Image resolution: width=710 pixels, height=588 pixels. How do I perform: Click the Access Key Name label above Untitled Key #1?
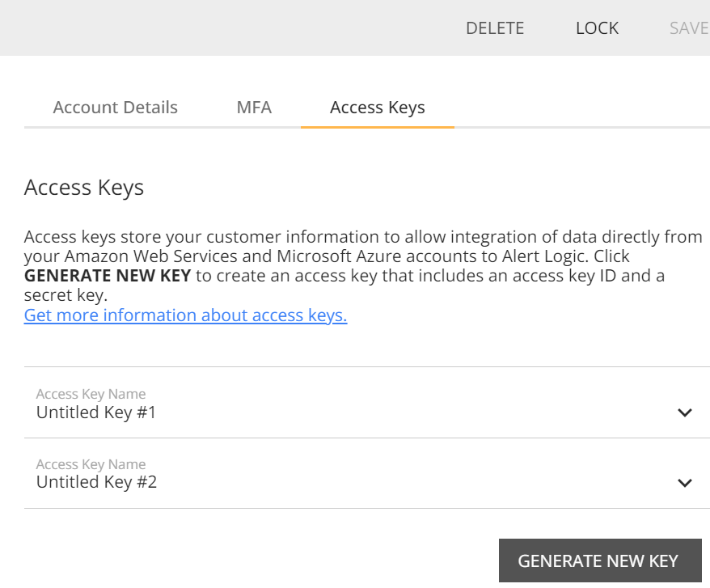pyautogui.click(x=91, y=393)
